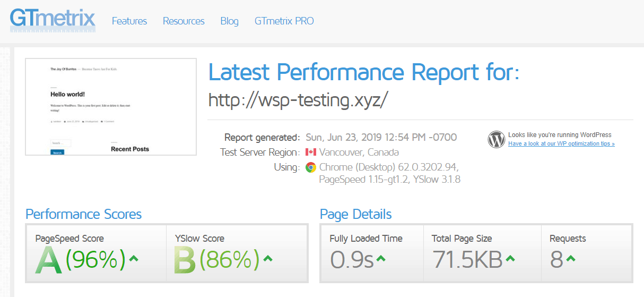The width and height of the screenshot is (644, 297).
Task: Click the Fully Loaded Time up arrow
Action: [x=381, y=259]
